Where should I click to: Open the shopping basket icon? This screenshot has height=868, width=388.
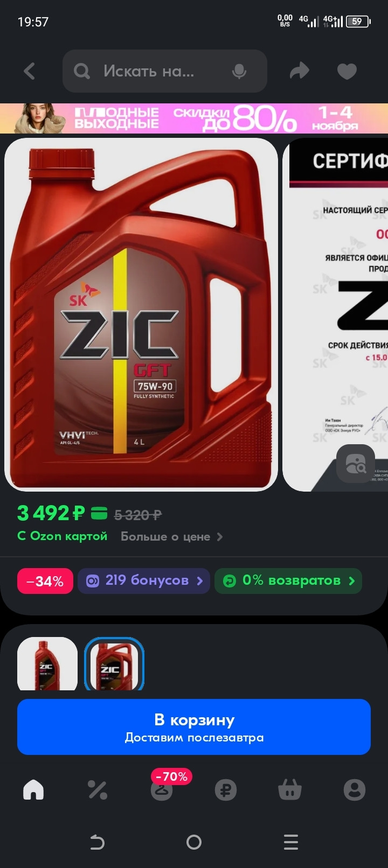point(290,790)
